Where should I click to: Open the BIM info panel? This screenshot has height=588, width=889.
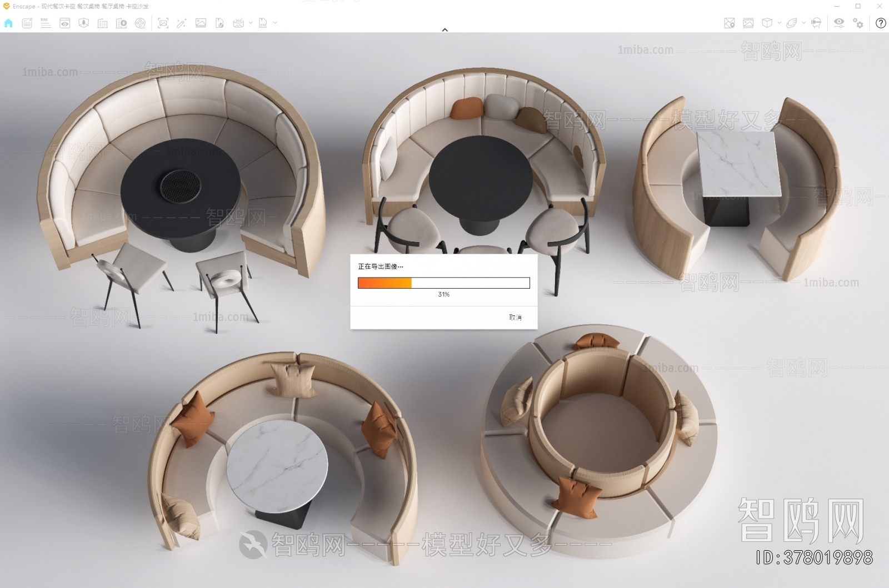pos(46,23)
